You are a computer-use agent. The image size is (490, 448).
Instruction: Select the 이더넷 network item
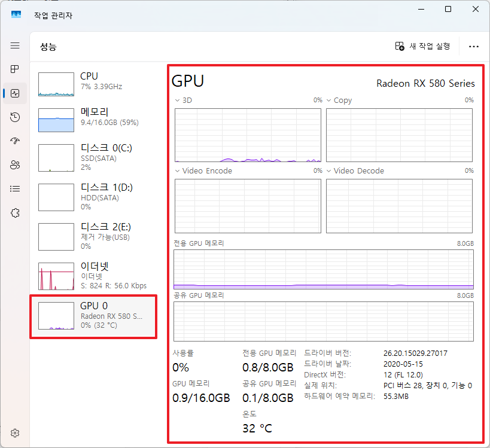pos(93,276)
